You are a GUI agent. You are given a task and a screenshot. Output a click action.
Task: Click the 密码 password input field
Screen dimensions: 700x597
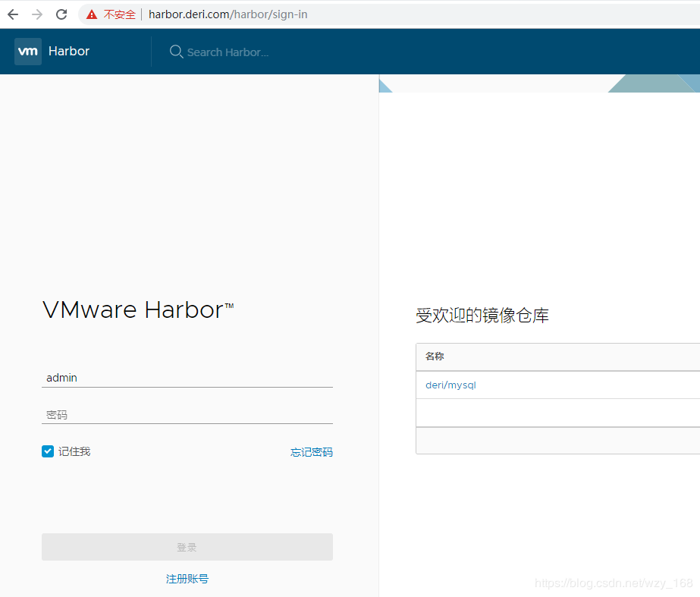[187, 413]
